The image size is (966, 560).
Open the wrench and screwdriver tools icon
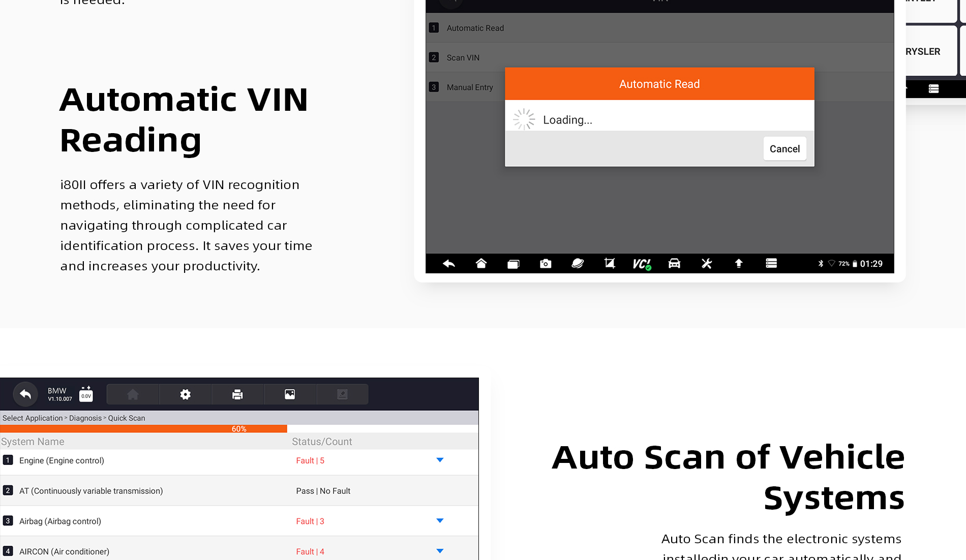[x=707, y=264]
